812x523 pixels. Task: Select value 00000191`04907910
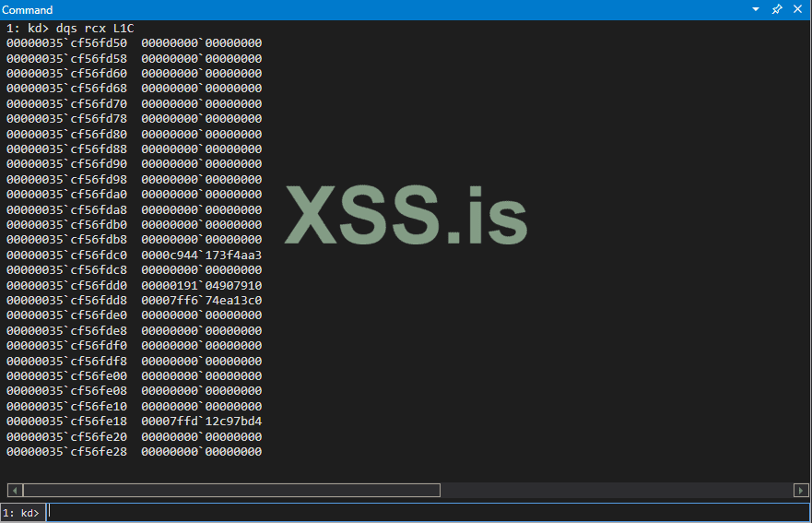coord(202,286)
